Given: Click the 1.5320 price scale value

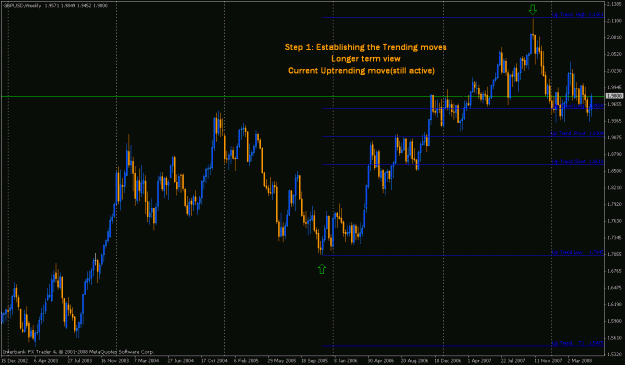Looking at the screenshot, I should 614,354.
